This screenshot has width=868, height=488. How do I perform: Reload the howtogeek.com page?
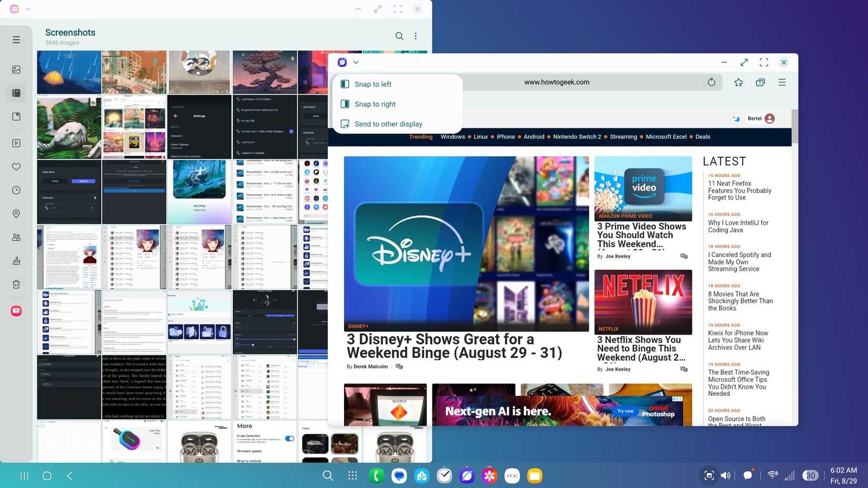pyautogui.click(x=711, y=82)
